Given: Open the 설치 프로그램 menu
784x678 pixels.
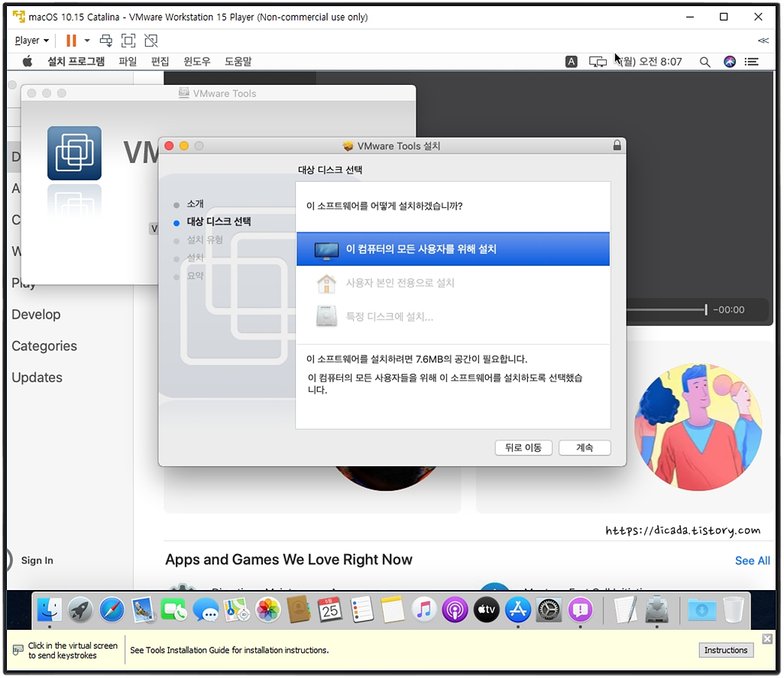Looking at the screenshot, I should [76, 61].
